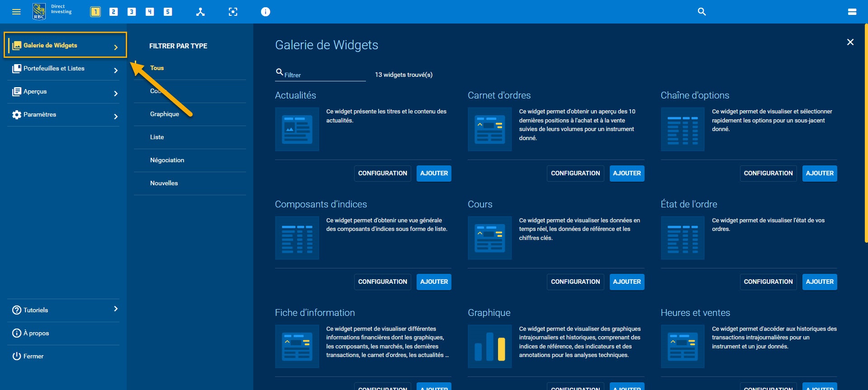Click the Aperçus newspaper icon
868x390 pixels.
(17, 92)
